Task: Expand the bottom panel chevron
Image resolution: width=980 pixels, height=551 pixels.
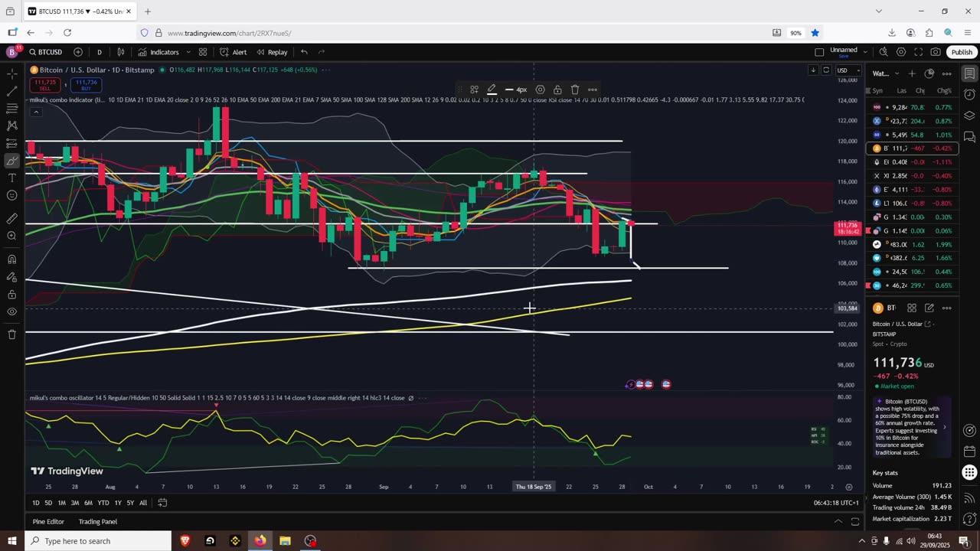Action: point(838,522)
